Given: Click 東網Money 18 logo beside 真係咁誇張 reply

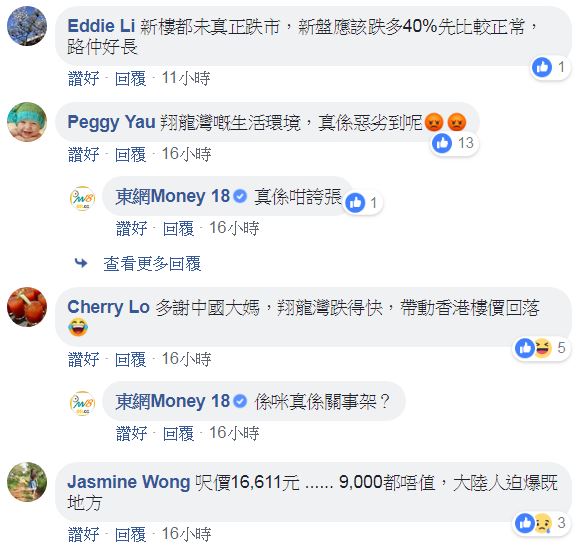Looking at the screenshot, I should [83, 199].
